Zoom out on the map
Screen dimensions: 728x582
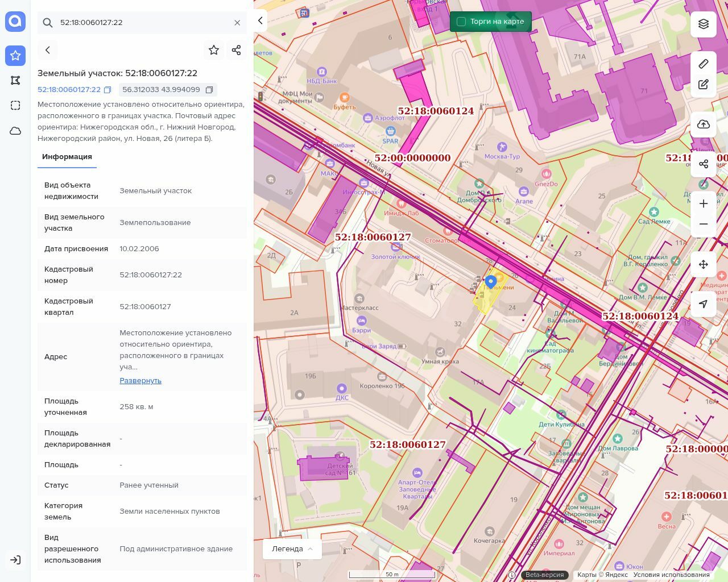click(x=704, y=224)
